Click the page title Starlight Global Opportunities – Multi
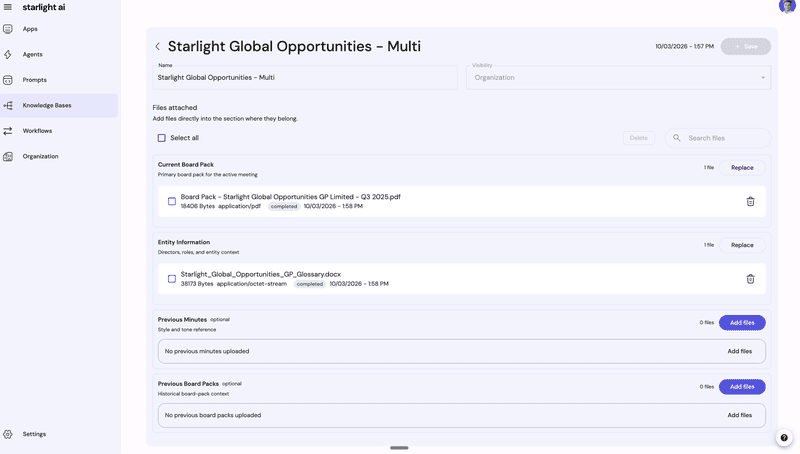800x454 pixels. click(x=294, y=46)
